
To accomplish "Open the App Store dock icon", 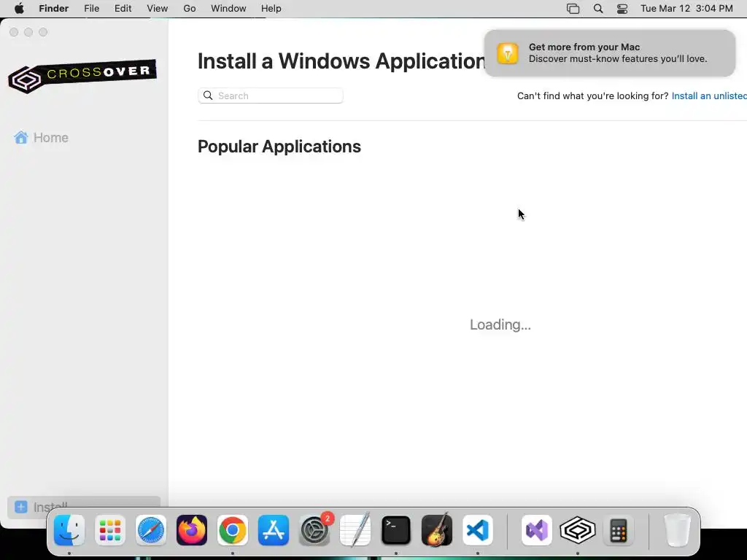I will click(x=274, y=530).
